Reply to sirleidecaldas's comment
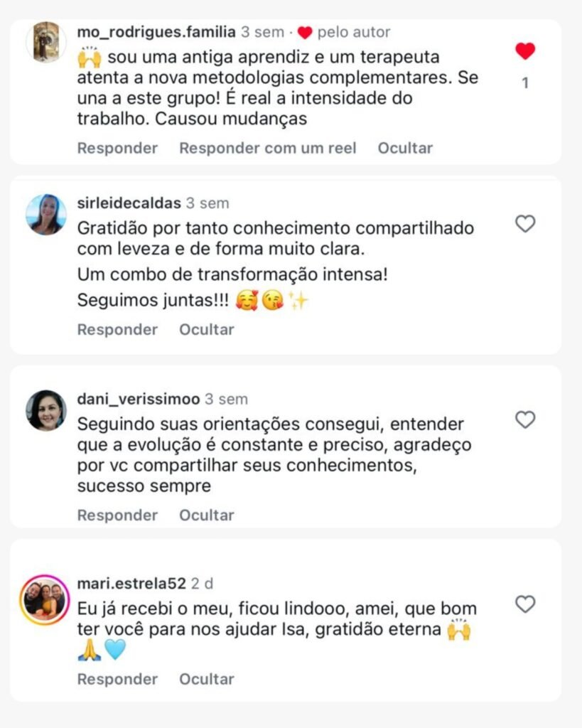 [117, 329]
